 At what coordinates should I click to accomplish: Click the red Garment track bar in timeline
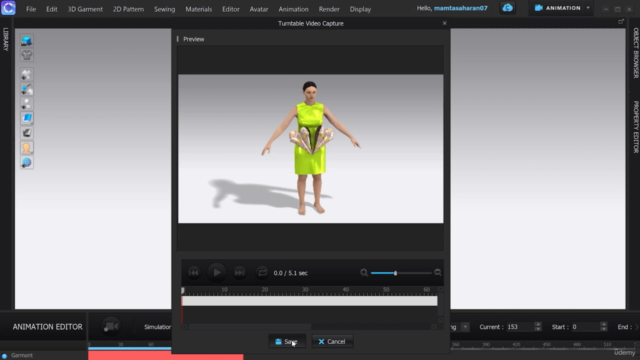(x=166, y=356)
